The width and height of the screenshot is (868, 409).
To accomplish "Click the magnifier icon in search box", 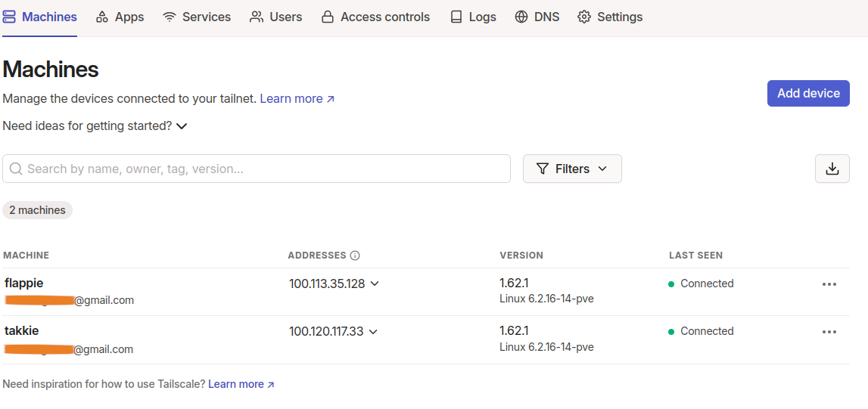I will 16,169.
